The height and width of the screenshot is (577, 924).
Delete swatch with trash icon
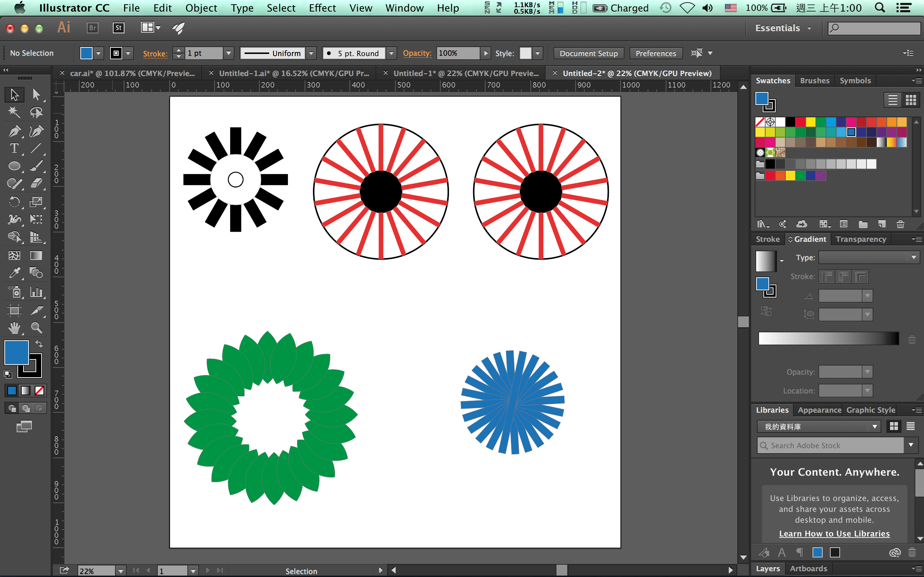click(900, 224)
